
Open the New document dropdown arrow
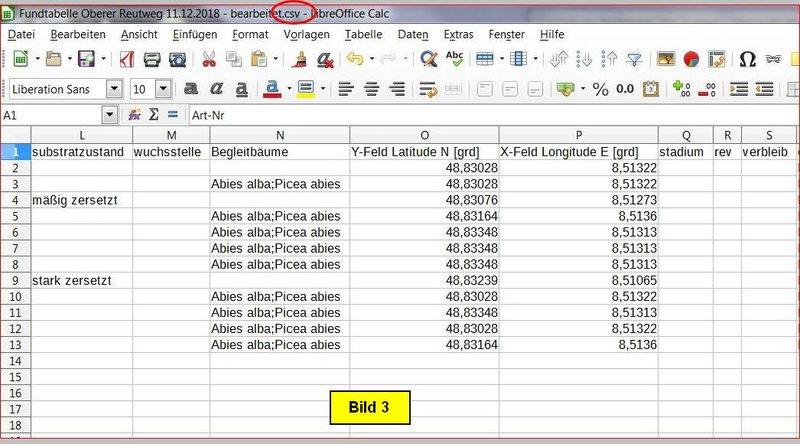37,59
